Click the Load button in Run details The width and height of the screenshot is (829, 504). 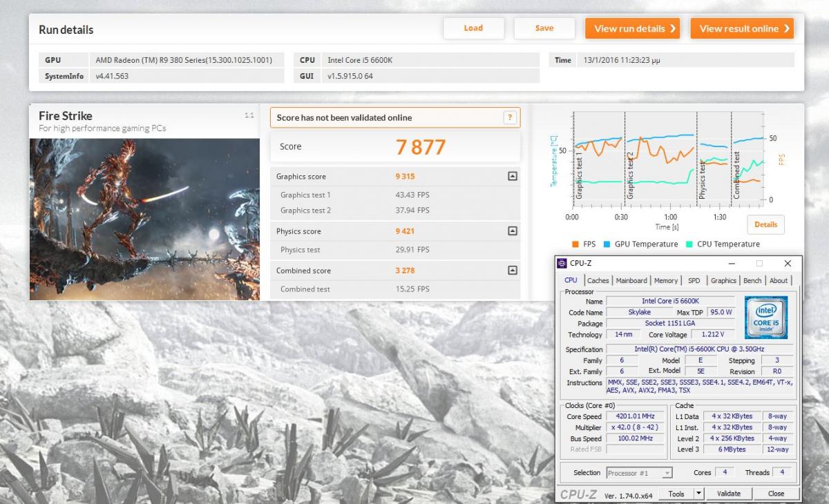(473, 28)
